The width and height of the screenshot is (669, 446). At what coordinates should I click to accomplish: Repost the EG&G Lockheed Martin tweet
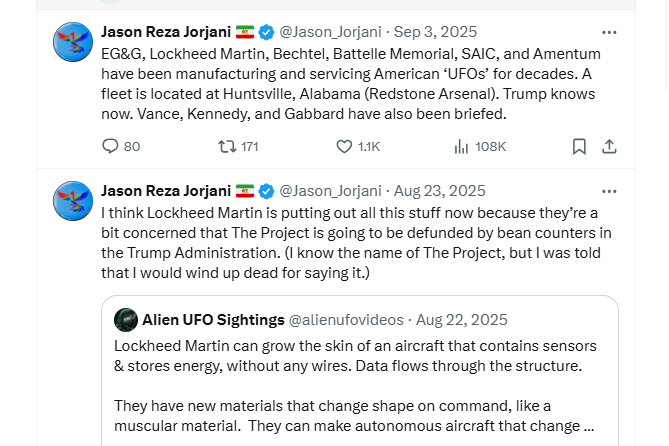click(227, 146)
